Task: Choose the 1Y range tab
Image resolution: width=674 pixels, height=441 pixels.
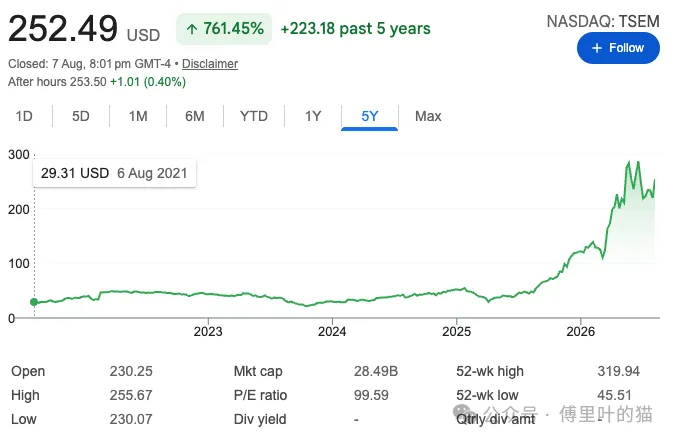Action: (313, 116)
